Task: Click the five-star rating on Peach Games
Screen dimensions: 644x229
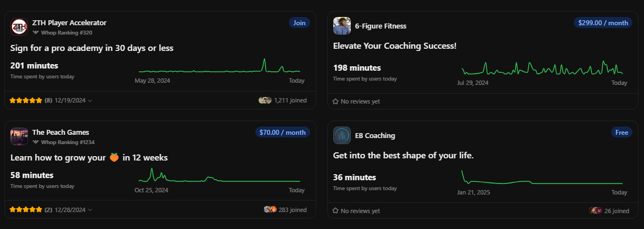Action: [26, 209]
